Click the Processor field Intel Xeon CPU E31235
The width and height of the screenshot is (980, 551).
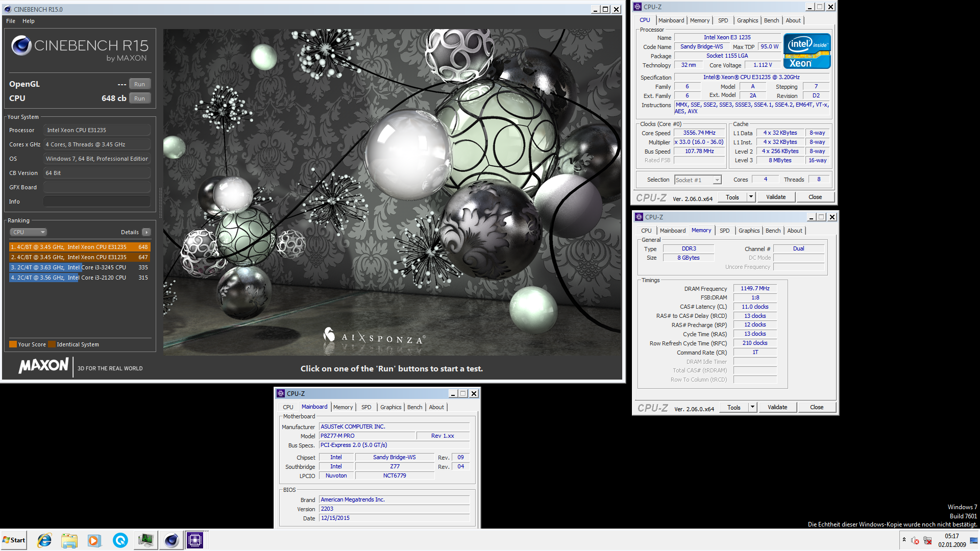[97, 130]
